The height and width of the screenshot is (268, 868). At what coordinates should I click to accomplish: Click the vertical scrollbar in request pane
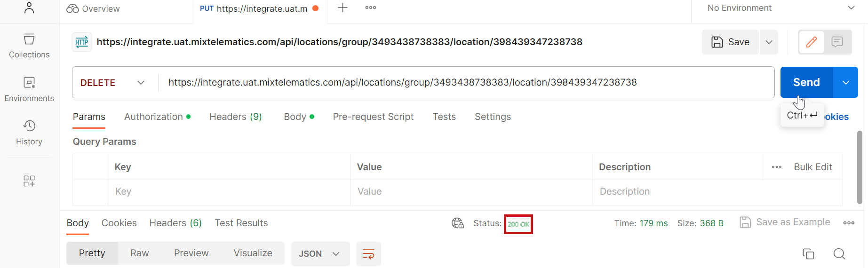coord(860,167)
